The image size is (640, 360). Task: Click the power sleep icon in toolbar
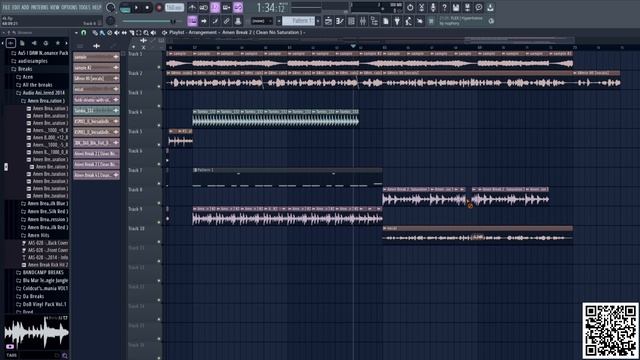pos(410,7)
